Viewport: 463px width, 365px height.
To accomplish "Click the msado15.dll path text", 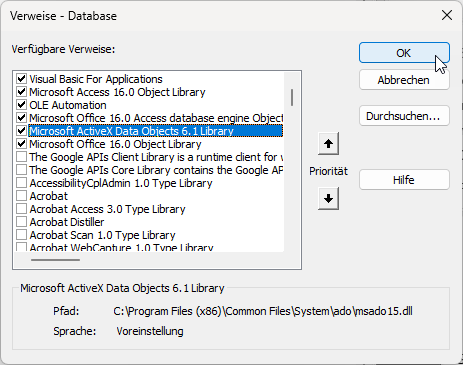I will tap(263, 311).
